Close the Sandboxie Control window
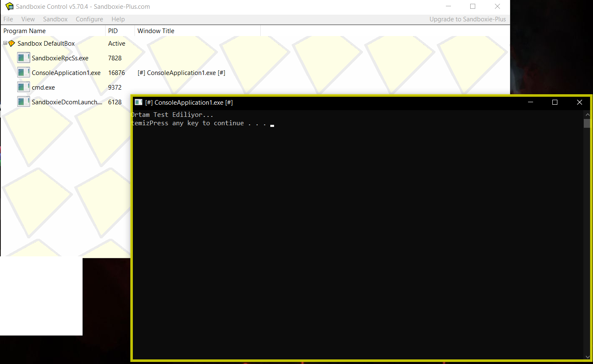 coord(497,6)
